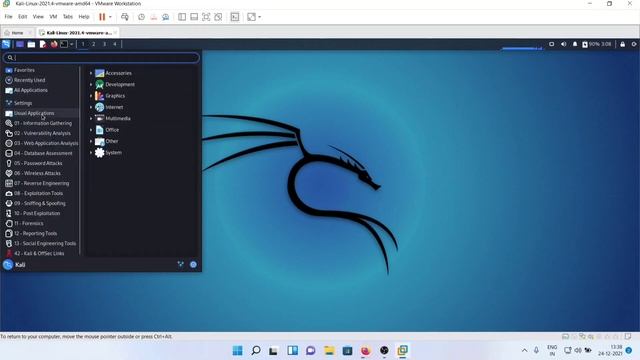Open the Kali dragon applications menu button
Viewport: 640px width, 360px height.
click(x=6, y=44)
